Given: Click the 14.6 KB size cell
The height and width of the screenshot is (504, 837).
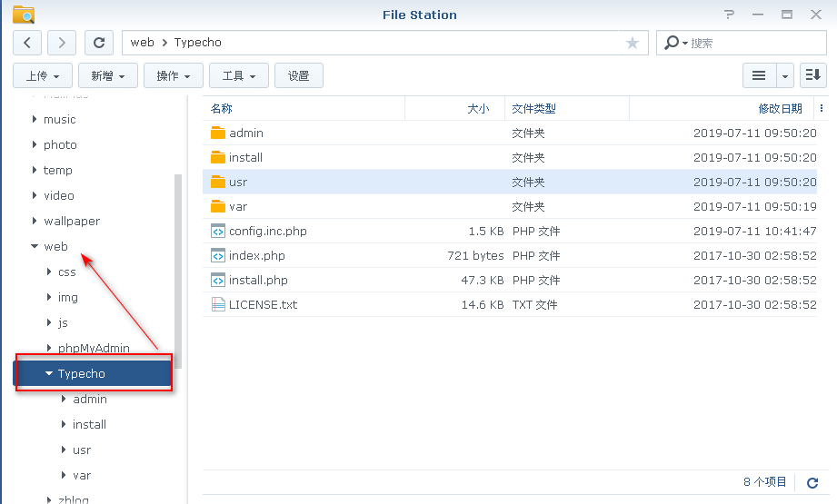Looking at the screenshot, I should [483, 304].
